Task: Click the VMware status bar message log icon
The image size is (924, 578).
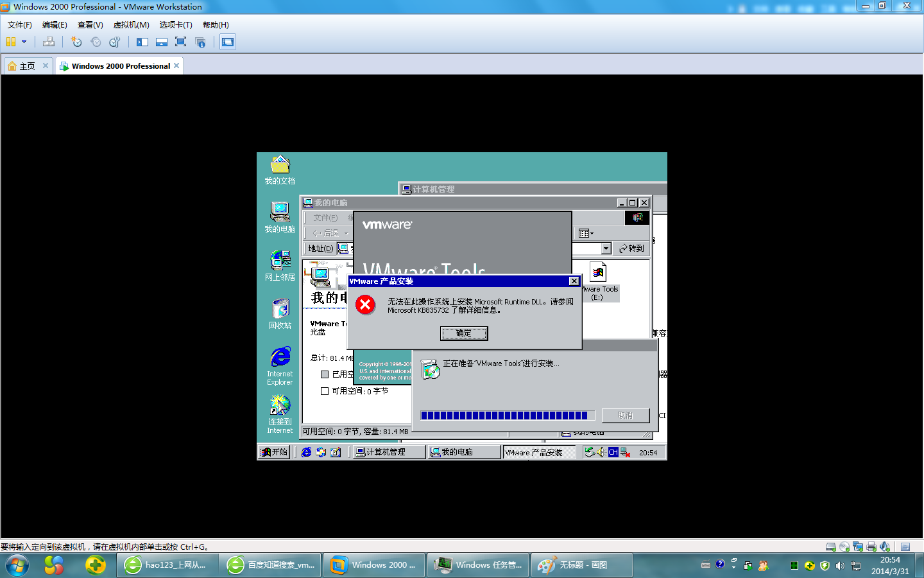Action: pos(905,547)
